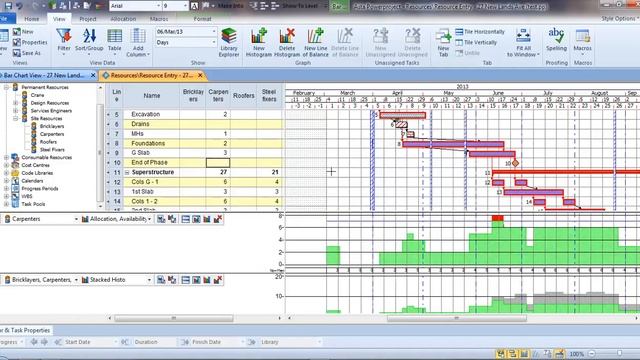The image size is (640, 360).
Task: Click the Excavation task bar in Gantt
Action: click(402, 115)
